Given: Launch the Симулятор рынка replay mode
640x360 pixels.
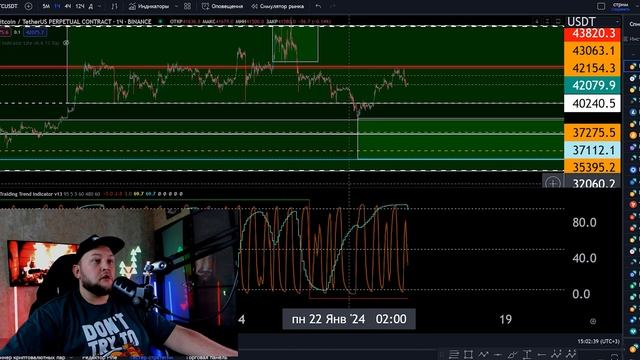Looking at the screenshot, I should (x=278, y=6).
